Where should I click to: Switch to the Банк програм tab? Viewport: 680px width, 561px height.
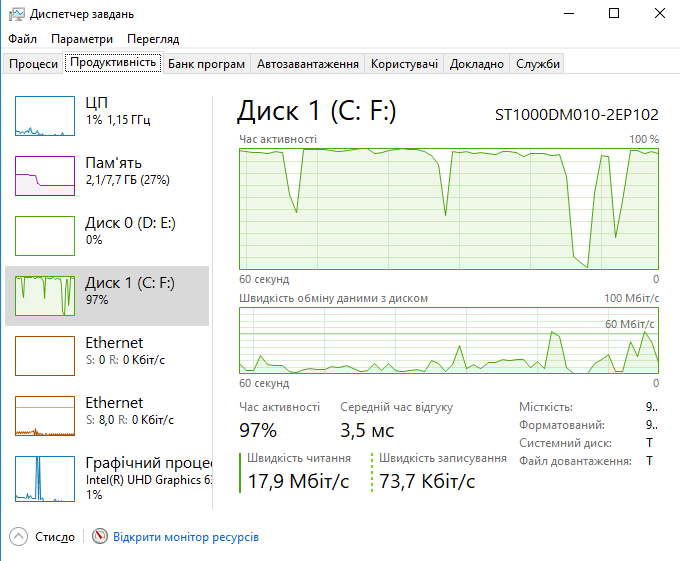point(206,64)
